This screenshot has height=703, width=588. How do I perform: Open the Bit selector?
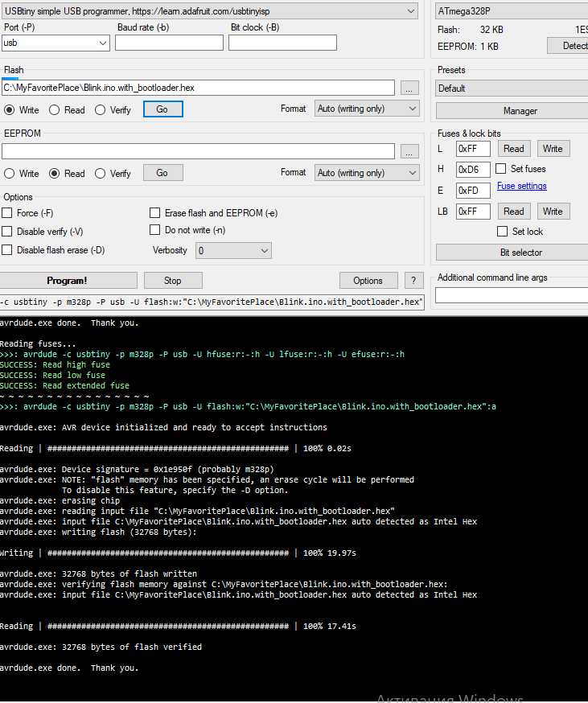520,253
